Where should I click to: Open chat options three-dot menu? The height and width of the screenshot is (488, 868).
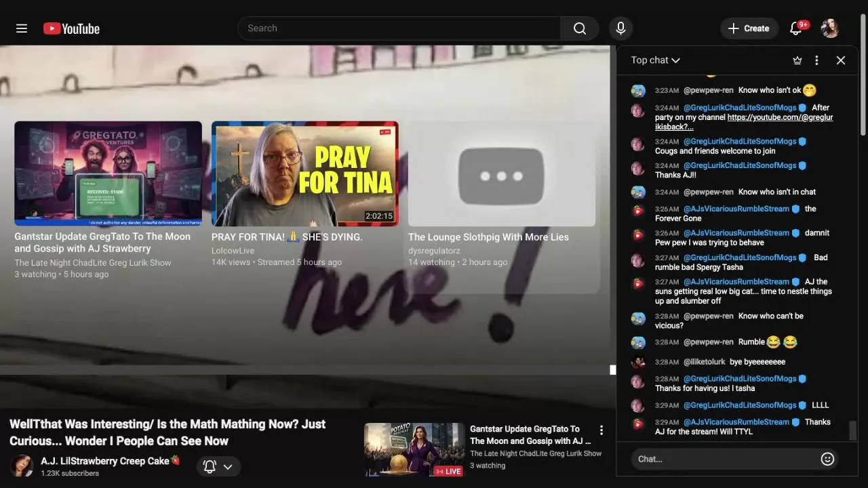[816, 60]
